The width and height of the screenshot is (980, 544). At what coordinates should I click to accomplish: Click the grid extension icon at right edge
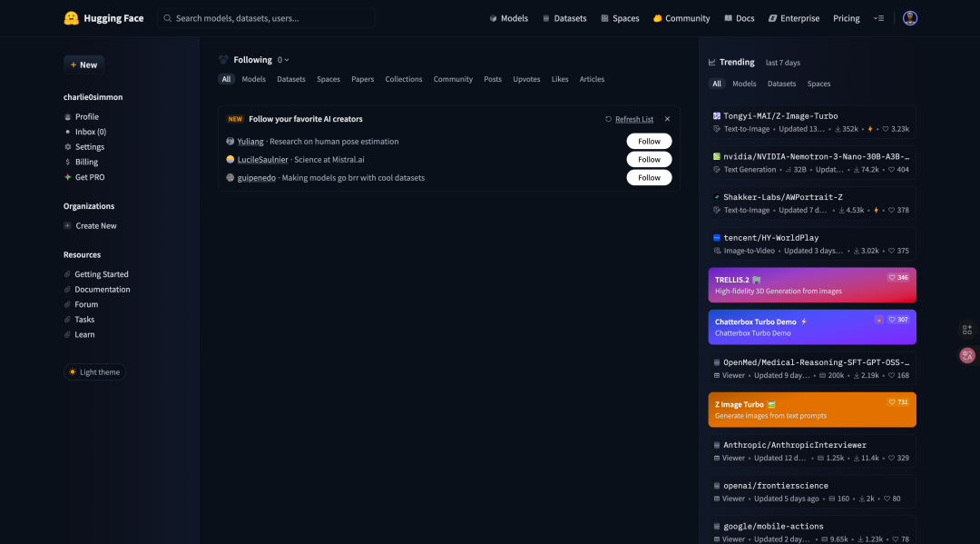tap(967, 330)
